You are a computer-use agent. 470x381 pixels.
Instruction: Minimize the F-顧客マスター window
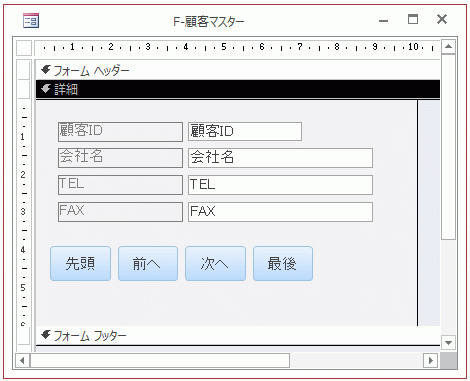pyautogui.click(x=384, y=21)
